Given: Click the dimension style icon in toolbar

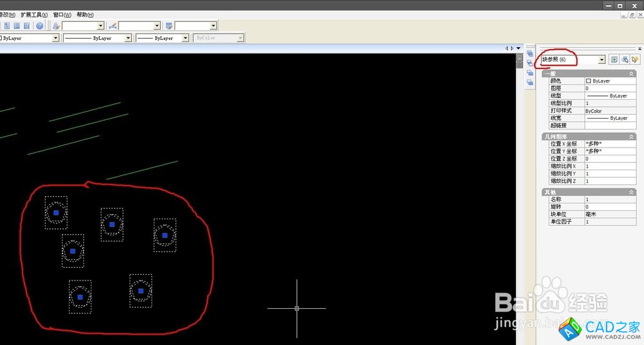Looking at the screenshot, I should (x=113, y=26).
